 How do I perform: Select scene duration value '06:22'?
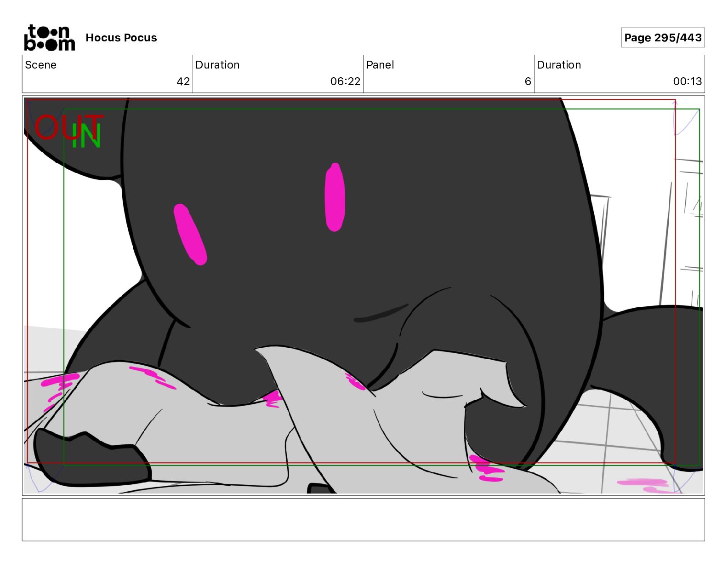pyautogui.click(x=345, y=81)
